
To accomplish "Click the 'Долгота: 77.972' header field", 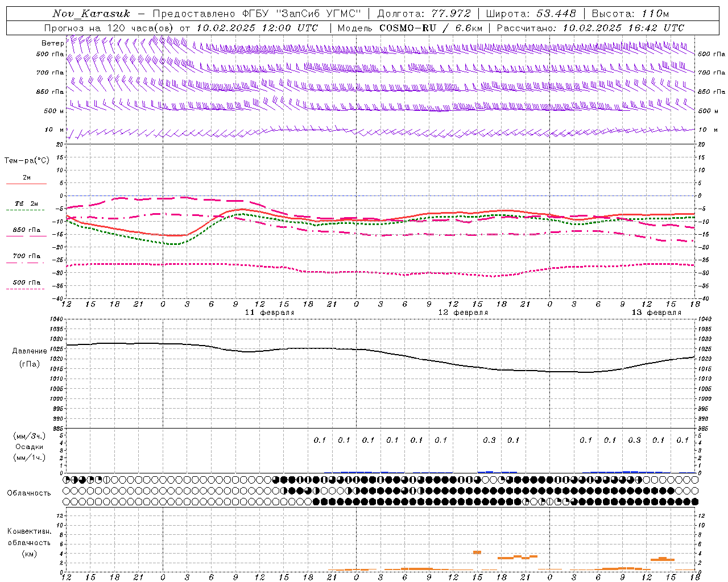I will [424, 14].
